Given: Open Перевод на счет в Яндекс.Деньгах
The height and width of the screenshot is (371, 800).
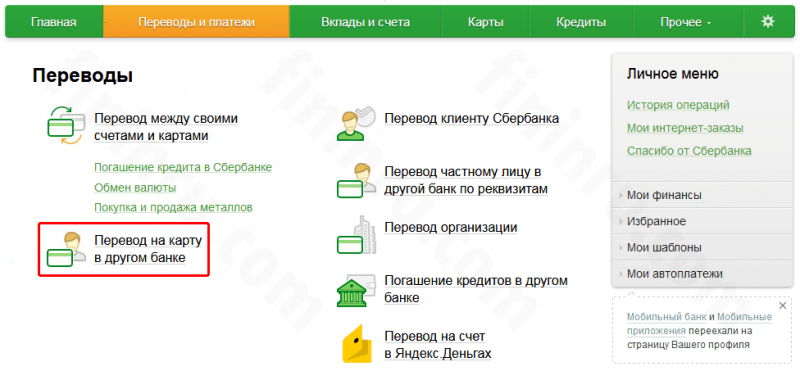Looking at the screenshot, I should 437,344.
